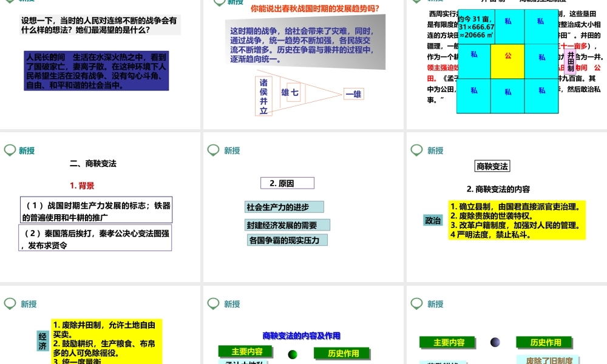Screen dimensions: 607x364
Task: Click the pink vertical 井田制 label
Action: click(571, 61)
